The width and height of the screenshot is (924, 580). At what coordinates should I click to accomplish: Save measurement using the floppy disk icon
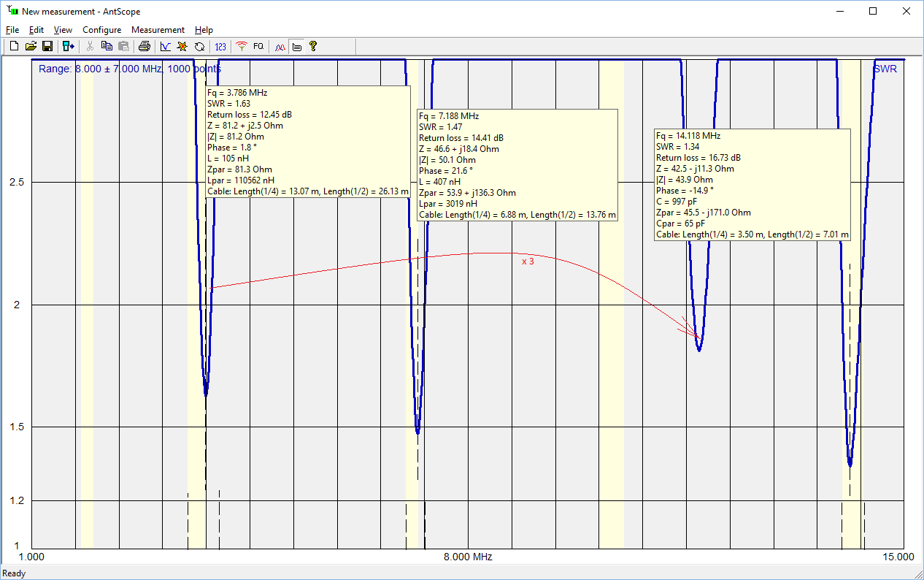pyautogui.click(x=47, y=47)
